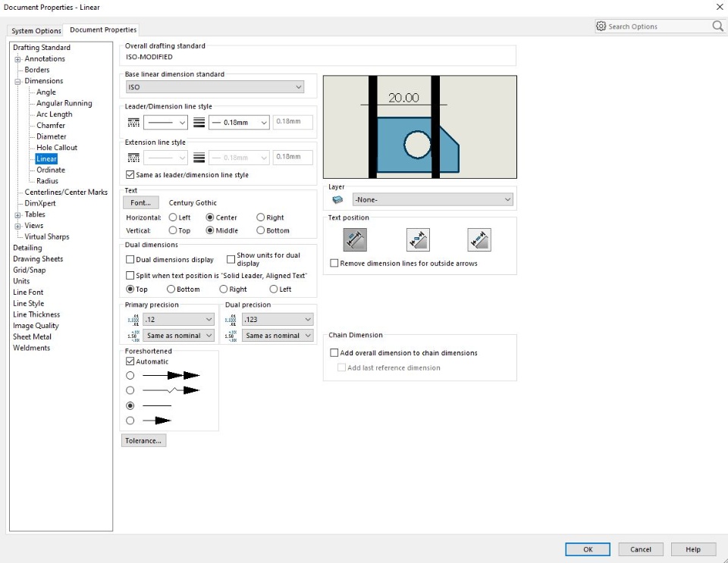Select the solid leader aligned text position icon
The image size is (728, 563).
click(x=355, y=239)
